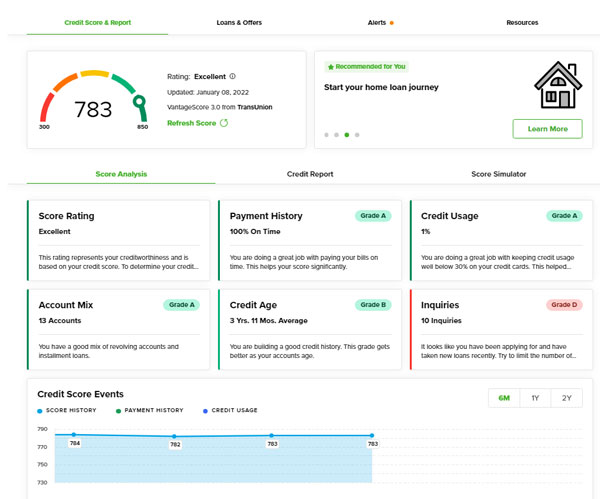Screen dimensions: 600x499
Task: Select the fourth carousel dot indicator
Action: tap(357, 134)
